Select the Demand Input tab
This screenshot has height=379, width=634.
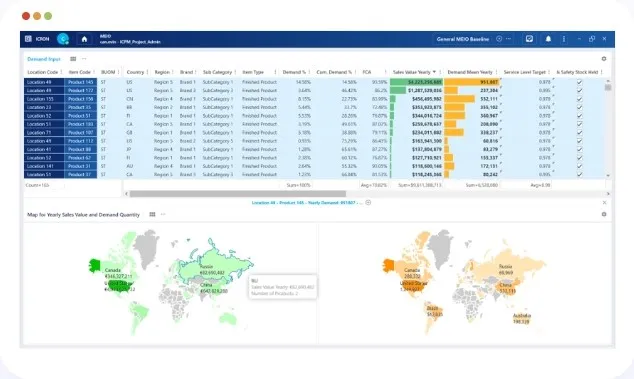click(44, 59)
